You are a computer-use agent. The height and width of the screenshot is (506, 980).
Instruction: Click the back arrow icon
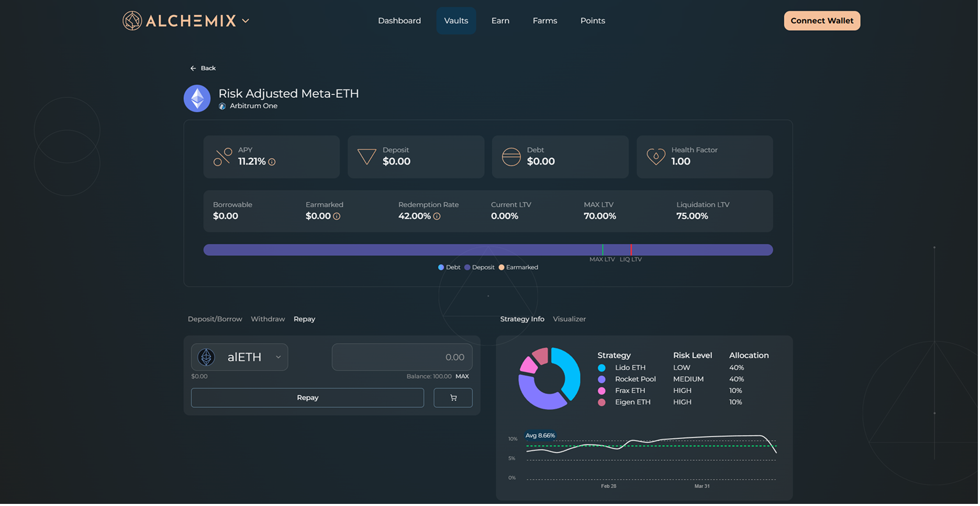coord(193,68)
